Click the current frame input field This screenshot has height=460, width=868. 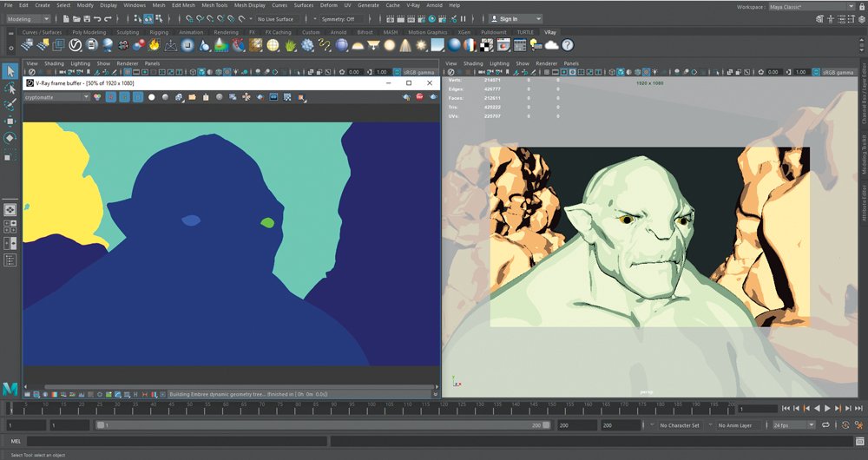tap(758, 409)
